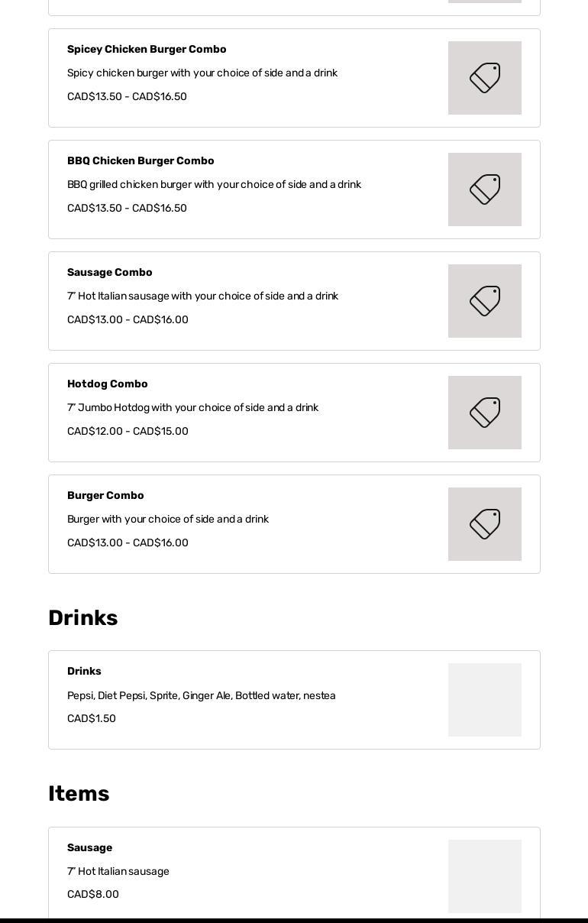Click the Hotdog Combo price range
Screen dimensions: 588x923
pyautogui.click(x=128, y=431)
